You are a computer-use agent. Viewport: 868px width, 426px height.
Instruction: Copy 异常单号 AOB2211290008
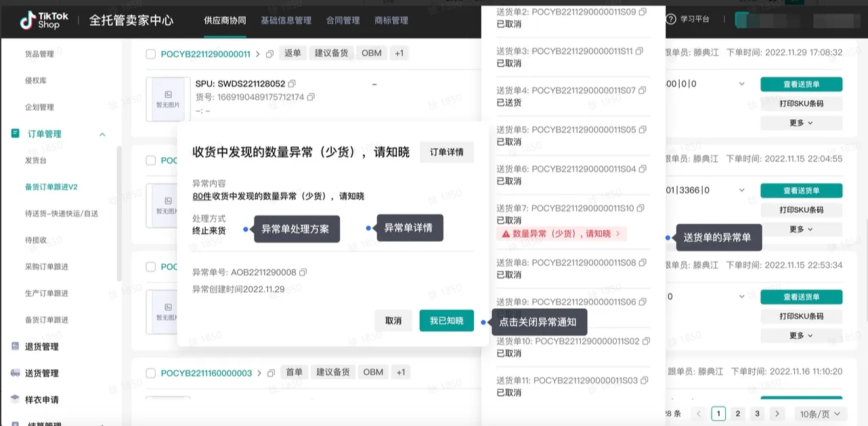point(303,272)
